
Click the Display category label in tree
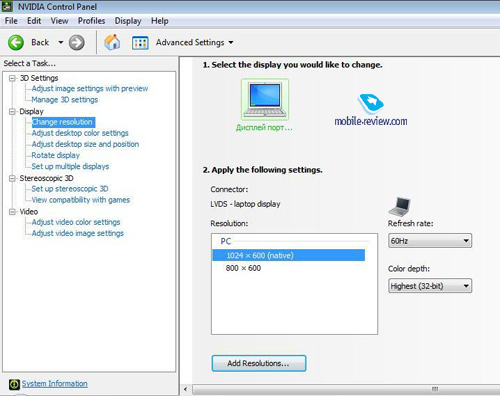pos(31,111)
